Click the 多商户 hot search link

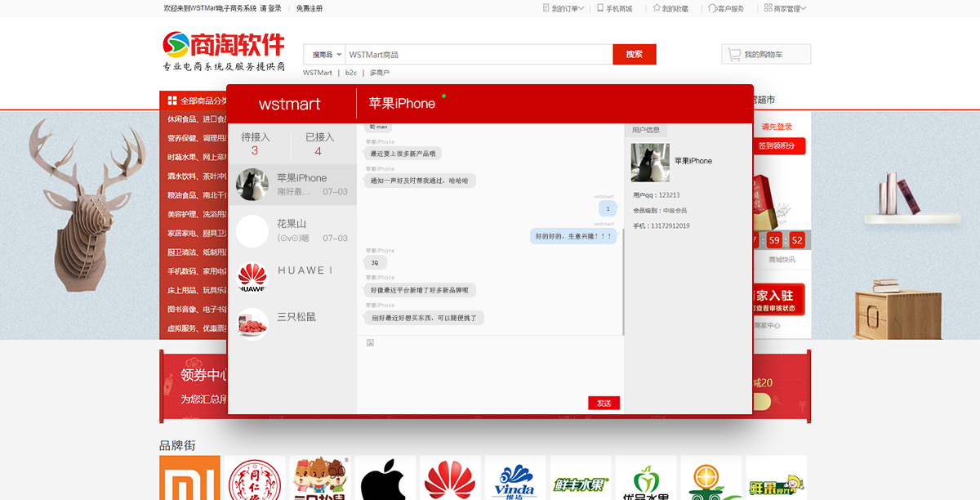(380, 73)
